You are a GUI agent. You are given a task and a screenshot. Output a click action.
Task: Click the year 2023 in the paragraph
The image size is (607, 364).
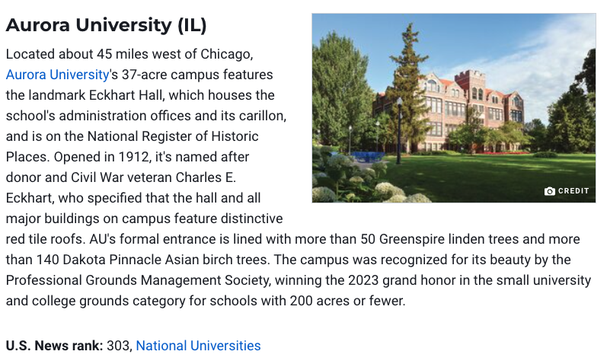[x=363, y=280]
